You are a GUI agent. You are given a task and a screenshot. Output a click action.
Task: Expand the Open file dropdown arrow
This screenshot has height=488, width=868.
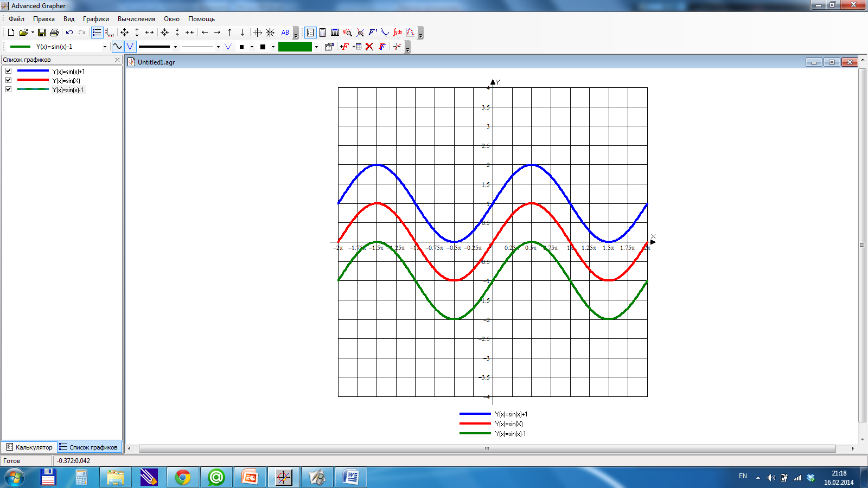33,33
